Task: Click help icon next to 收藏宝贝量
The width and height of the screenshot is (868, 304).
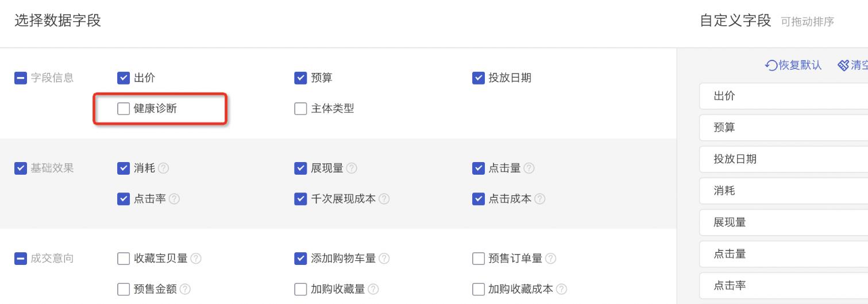Action: (x=196, y=259)
